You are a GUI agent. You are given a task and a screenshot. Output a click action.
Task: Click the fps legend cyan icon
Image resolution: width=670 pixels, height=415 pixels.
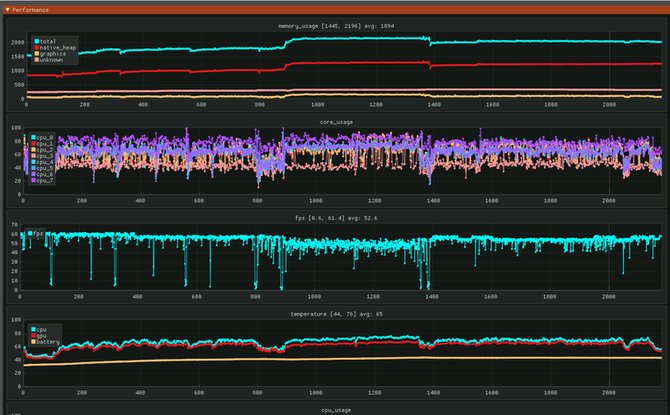click(x=31, y=233)
